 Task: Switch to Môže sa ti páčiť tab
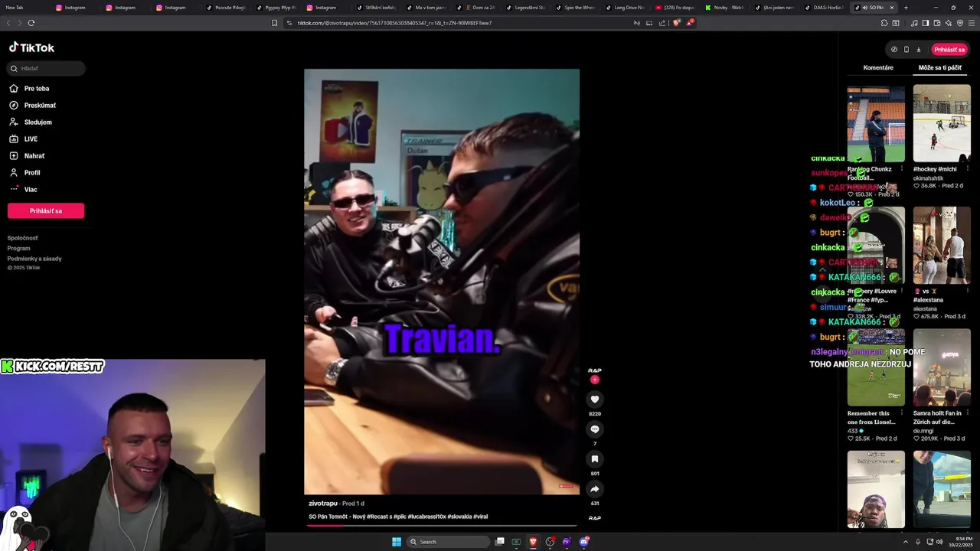pyautogui.click(x=940, y=67)
